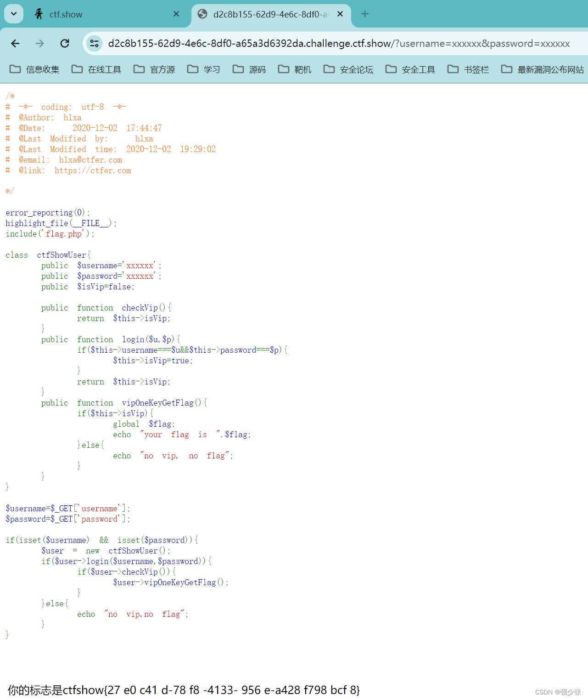Click the $username='xxxxxx' property line
The height and width of the screenshot is (700, 588).
click(101, 265)
